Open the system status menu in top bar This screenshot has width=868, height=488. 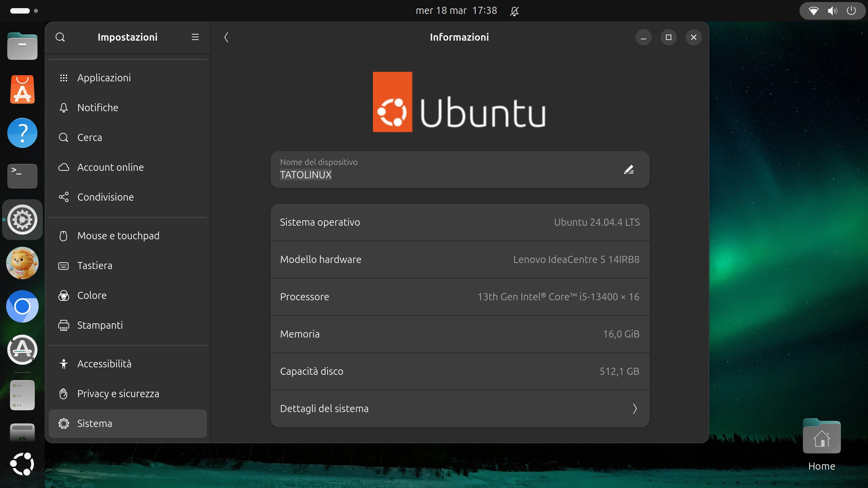[832, 11]
